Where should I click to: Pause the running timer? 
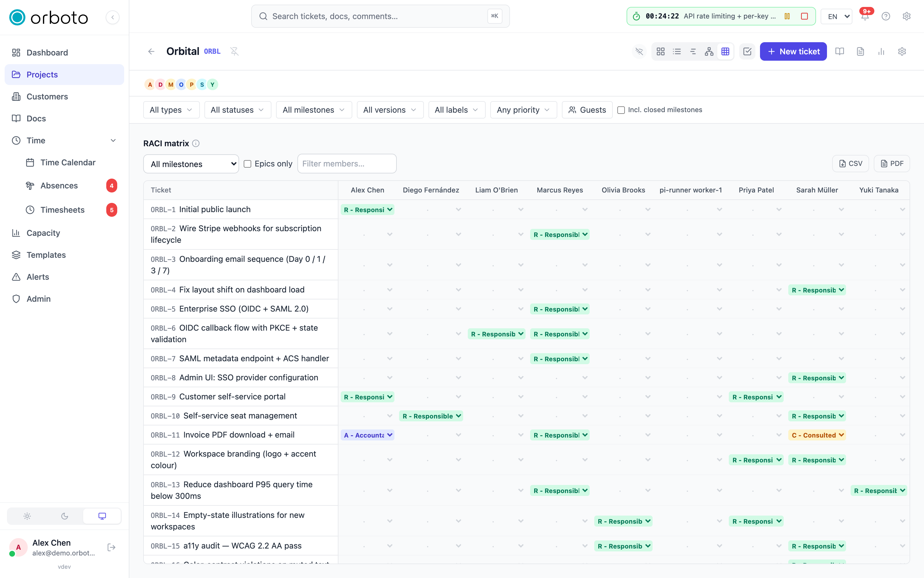point(787,16)
